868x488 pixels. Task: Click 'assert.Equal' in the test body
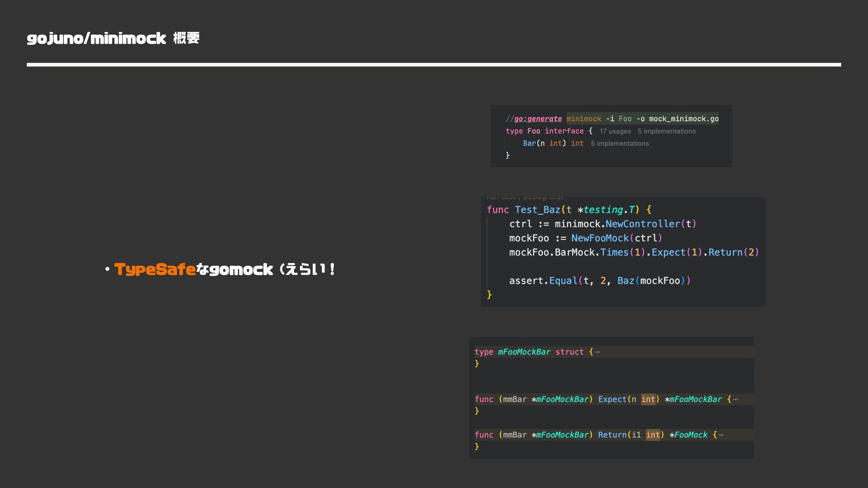[x=543, y=281]
